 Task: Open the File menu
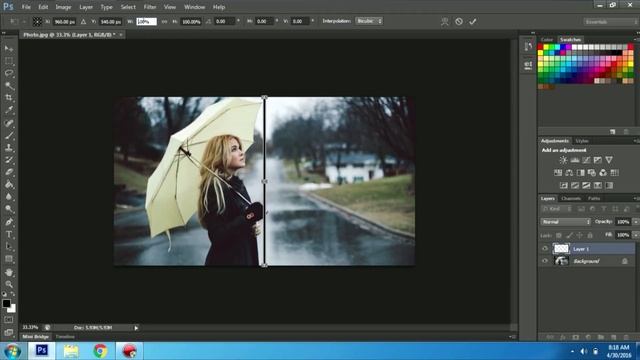pyautogui.click(x=26, y=7)
